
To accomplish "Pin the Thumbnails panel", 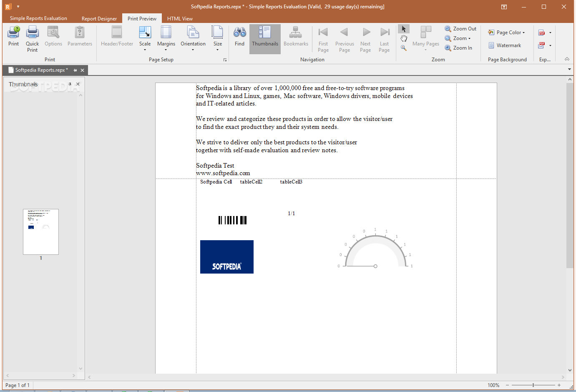I will 70,84.
